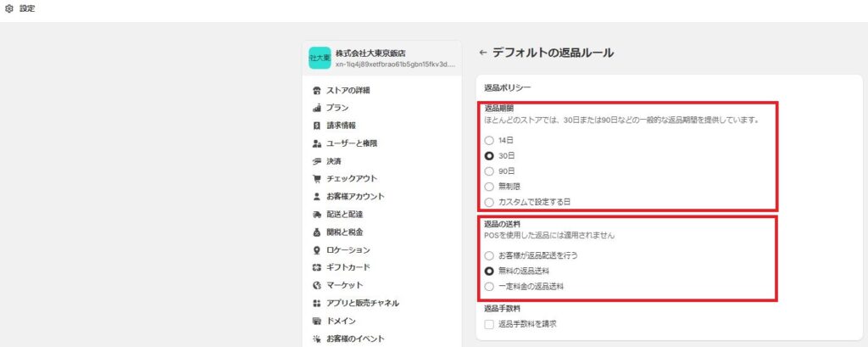Click the ストアの詳細 storefront icon
This screenshot has width=868, height=347.
pos(317,90)
